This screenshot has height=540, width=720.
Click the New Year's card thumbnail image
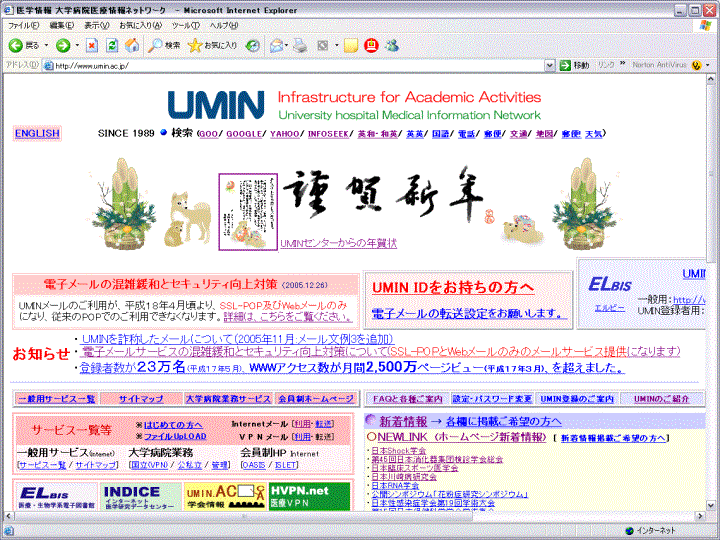tap(245, 211)
